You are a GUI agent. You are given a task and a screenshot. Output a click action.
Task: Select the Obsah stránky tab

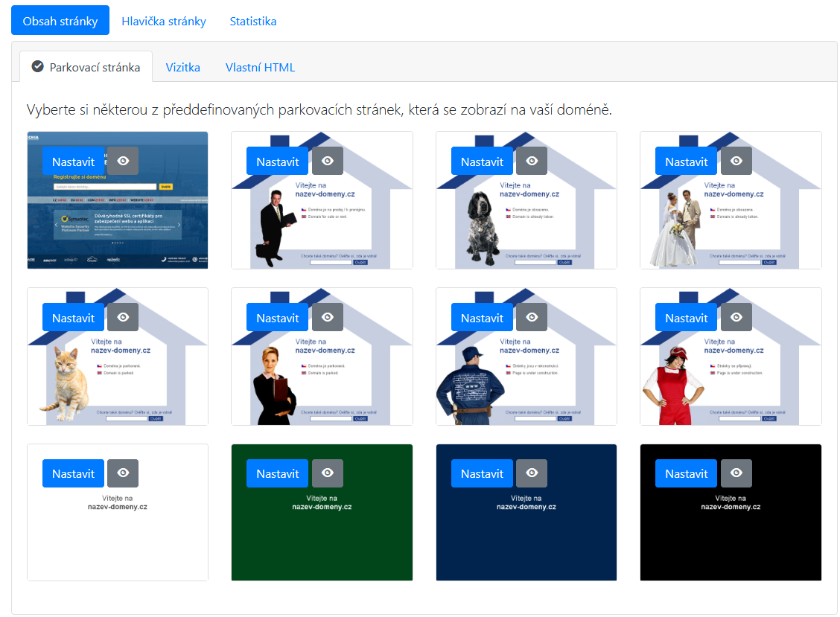60,21
